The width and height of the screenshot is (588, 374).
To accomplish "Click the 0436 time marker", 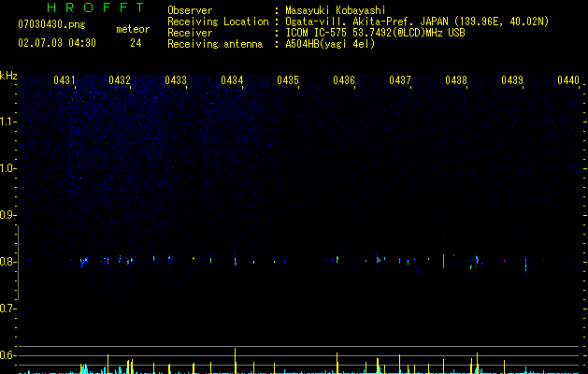I will [x=344, y=80].
